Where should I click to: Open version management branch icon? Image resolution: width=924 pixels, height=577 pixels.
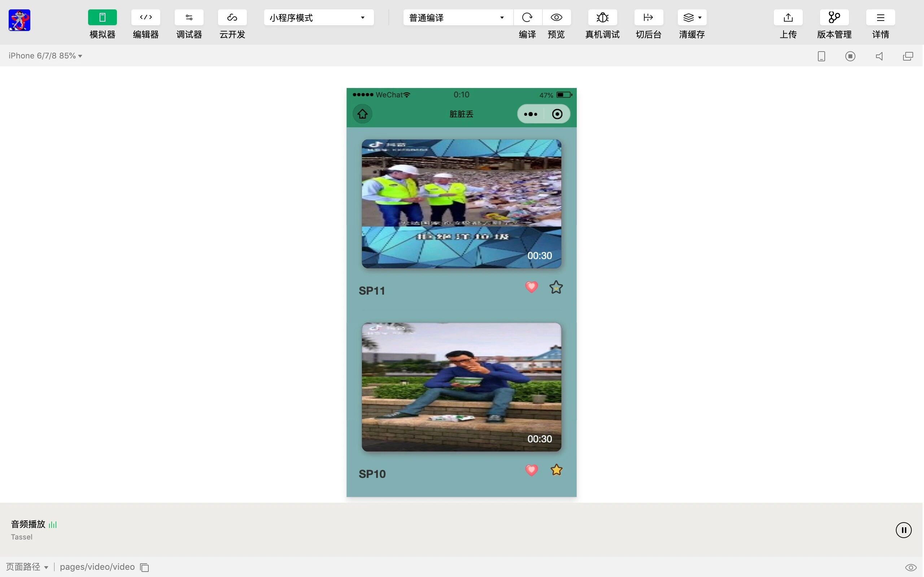pyautogui.click(x=834, y=18)
